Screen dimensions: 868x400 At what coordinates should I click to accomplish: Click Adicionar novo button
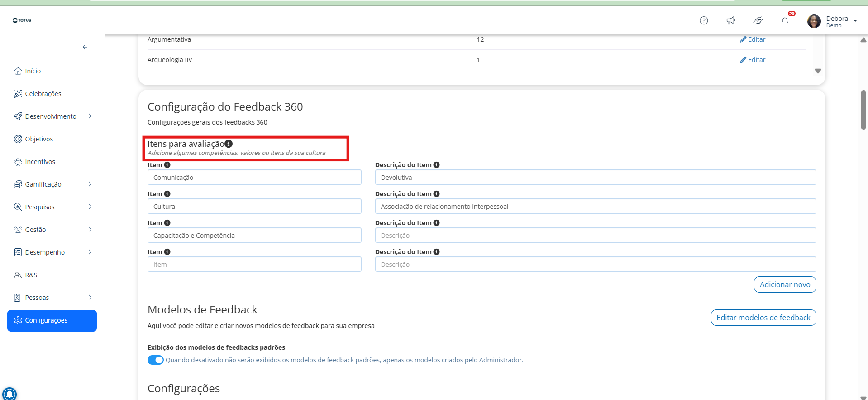coord(785,284)
